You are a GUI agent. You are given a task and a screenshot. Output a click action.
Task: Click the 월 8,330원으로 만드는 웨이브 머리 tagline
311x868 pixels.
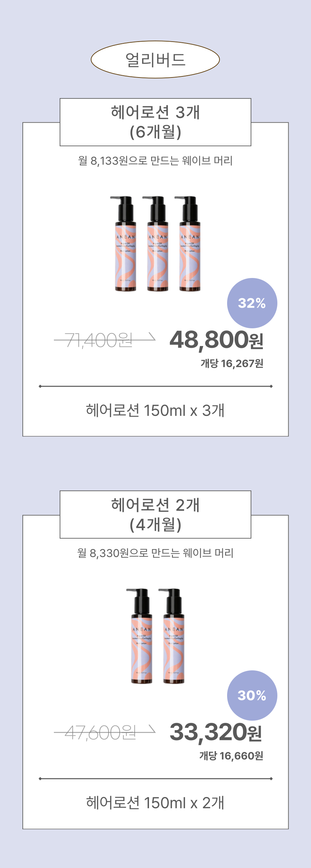pyautogui.click(x=155, y=553)
